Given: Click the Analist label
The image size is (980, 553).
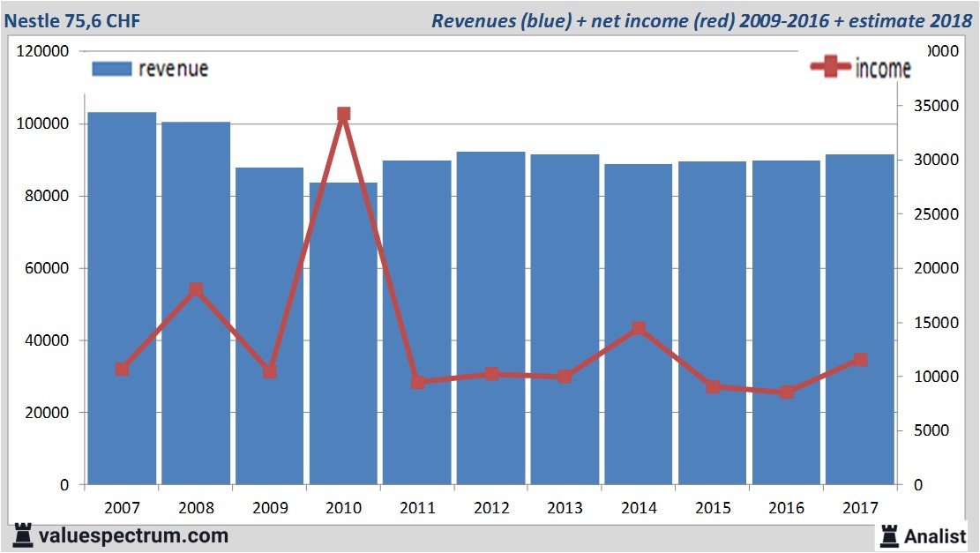Looking at the screenshot, I should tap(935, 536).
